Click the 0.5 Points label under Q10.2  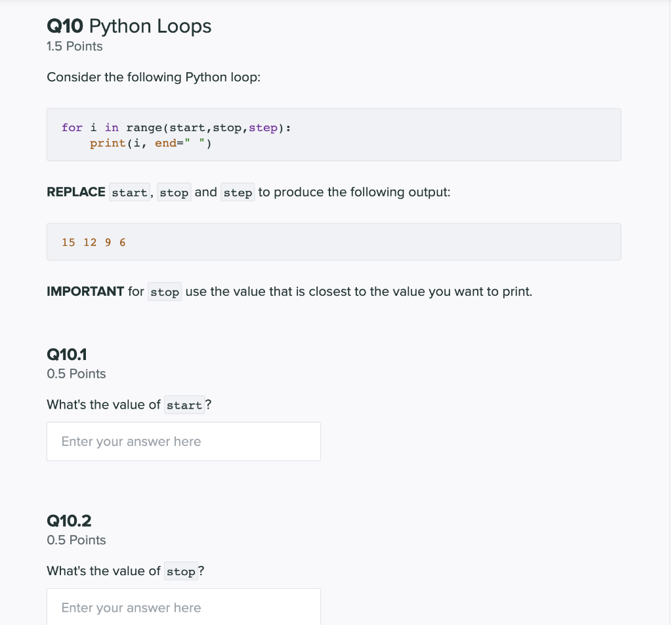tap(75, 540)
